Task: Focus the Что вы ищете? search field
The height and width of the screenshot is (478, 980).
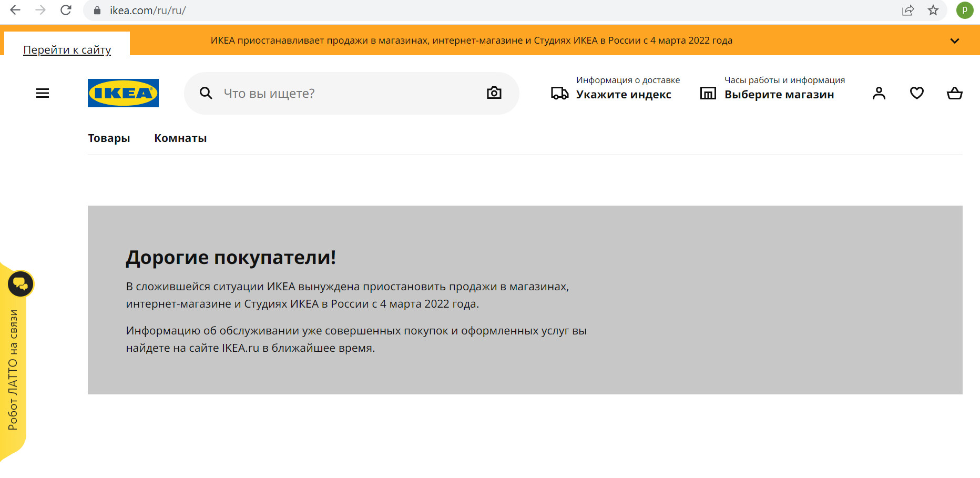Action: [351, 93]
